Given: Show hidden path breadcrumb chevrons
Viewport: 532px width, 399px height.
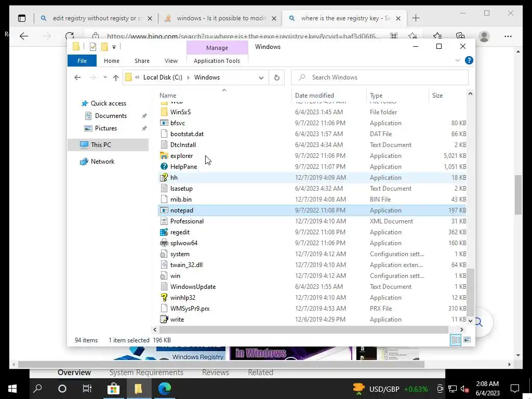Looking at the screenshot, I should 137,77.
